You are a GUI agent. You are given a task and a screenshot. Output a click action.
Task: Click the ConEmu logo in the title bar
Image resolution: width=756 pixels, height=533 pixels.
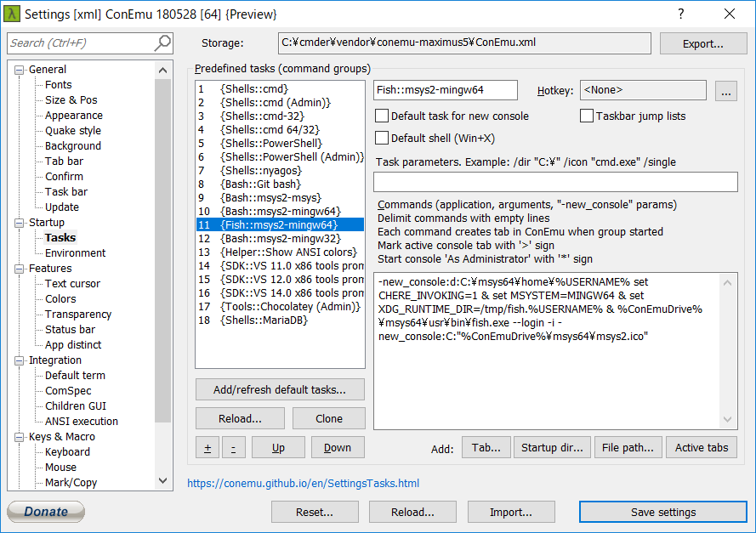12,13
